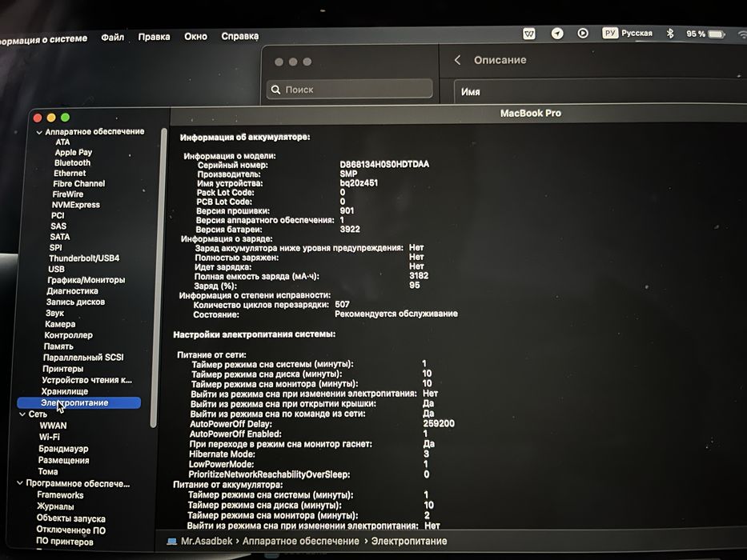The image size is (747, 560).
Task: Select Брандмауэр in the sidebar
Action: [x=63, y=449]
